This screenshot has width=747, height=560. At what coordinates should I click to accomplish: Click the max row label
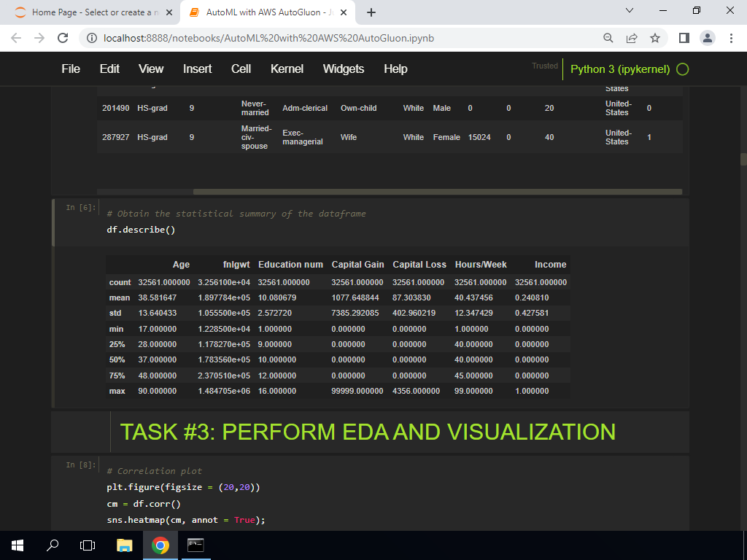(x=117, y=392)
